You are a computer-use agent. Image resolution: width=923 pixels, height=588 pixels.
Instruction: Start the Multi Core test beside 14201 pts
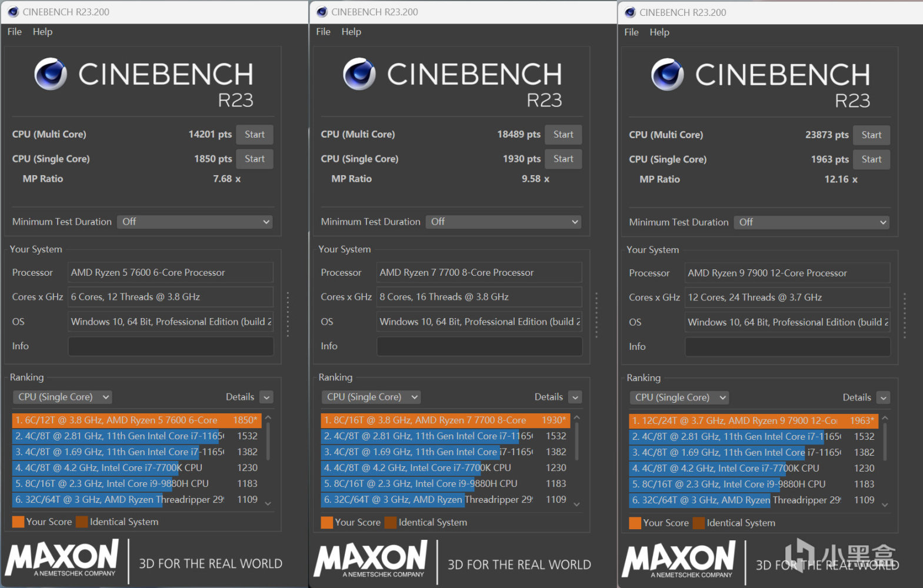click(x=255, y=135)
